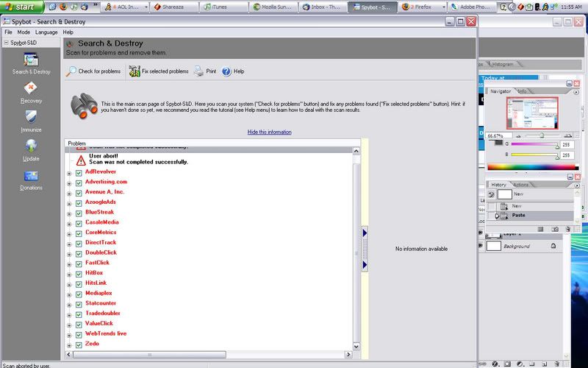Viewport: 588px width, 368px height.
Task: Uncheck the DoubleClick checkbox
Action: pyautogui.click(x=79, y=254)
